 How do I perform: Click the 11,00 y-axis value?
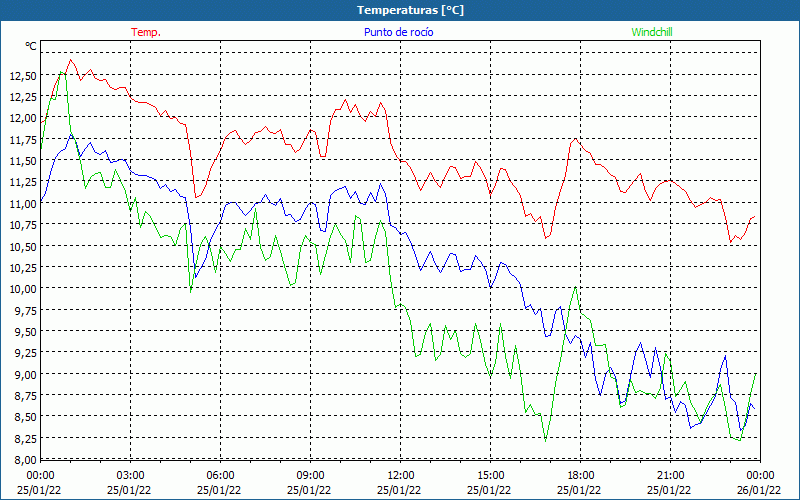[23, 204]
